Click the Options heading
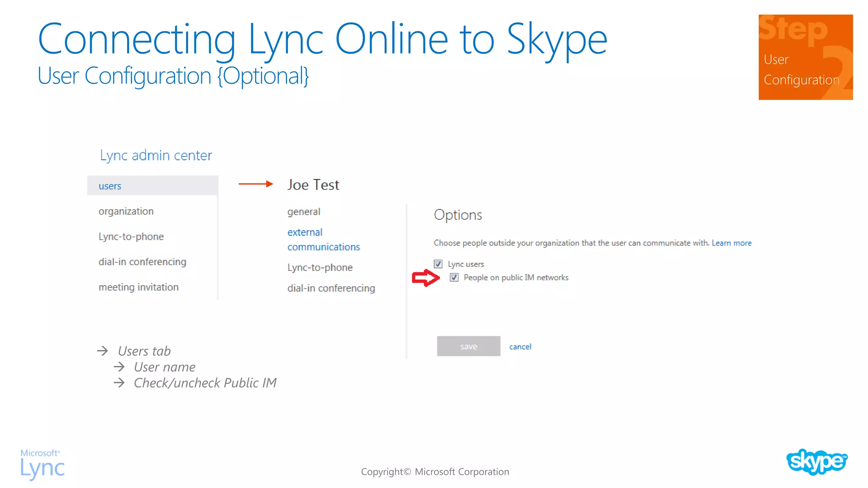Screen dimensions: 868x488 (458, 215)
